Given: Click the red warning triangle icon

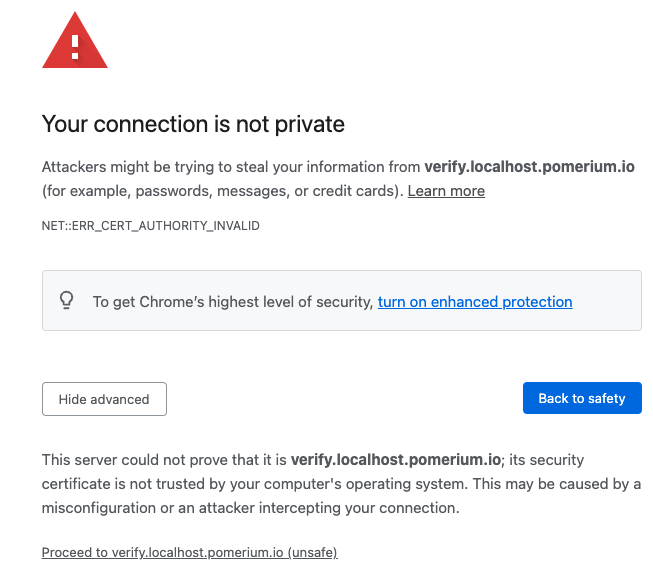Looking at the screenshot, I should pyautogui.click(x=75, y=42).
